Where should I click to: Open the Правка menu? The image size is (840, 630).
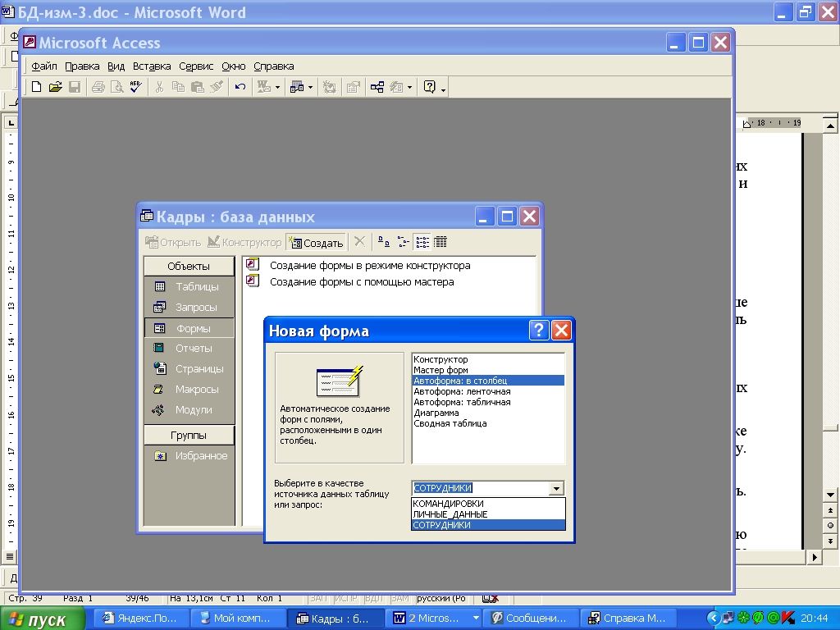click(x=82, y=66)
